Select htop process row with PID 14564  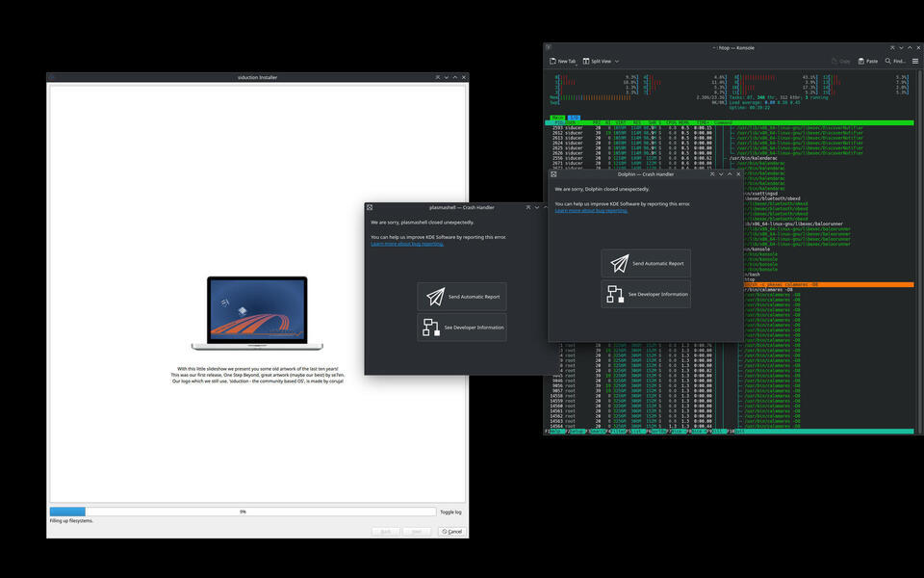(730, 426)
